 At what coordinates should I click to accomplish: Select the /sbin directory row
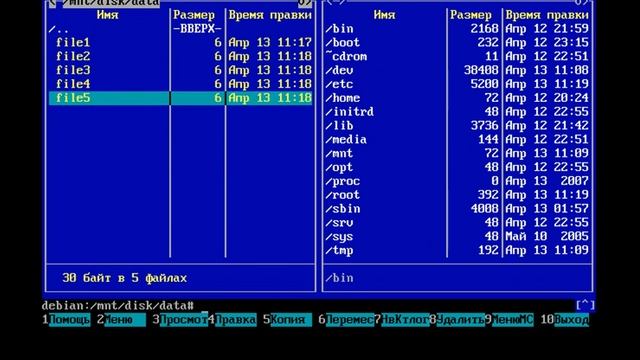pos(457,209)
